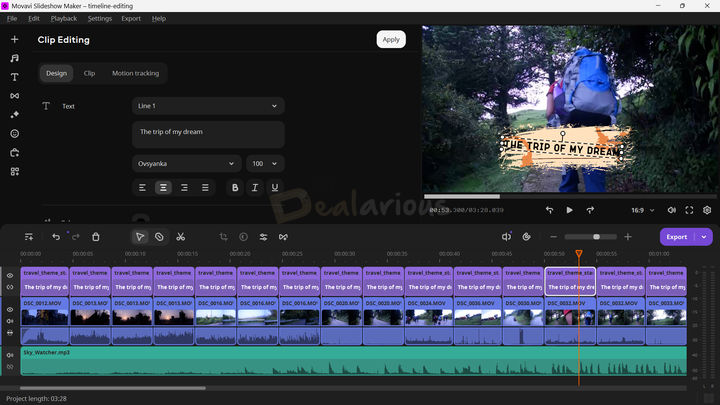Toggle title track visibility eye icon
720x405 pixels.
coord(10,276)
